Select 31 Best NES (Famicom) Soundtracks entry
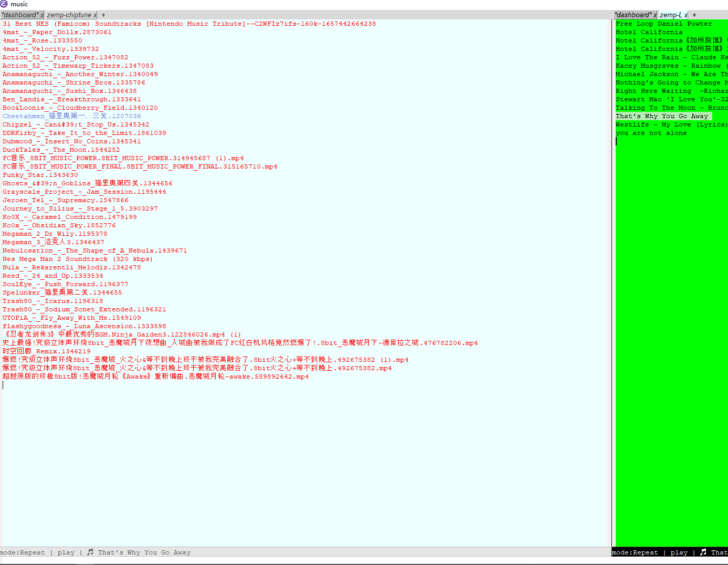Image resolution: width=728 pixels, height=565 pixels. [x=189, y=24]
